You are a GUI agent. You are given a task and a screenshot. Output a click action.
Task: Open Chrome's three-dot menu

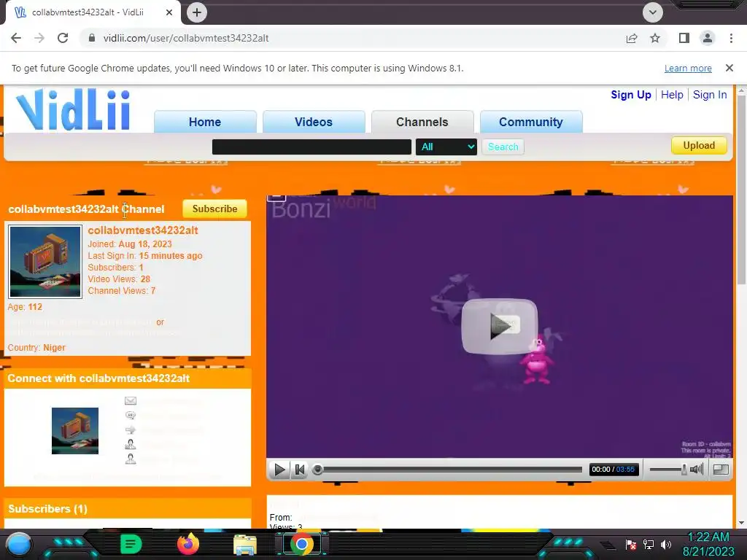(x=731, y=38)
